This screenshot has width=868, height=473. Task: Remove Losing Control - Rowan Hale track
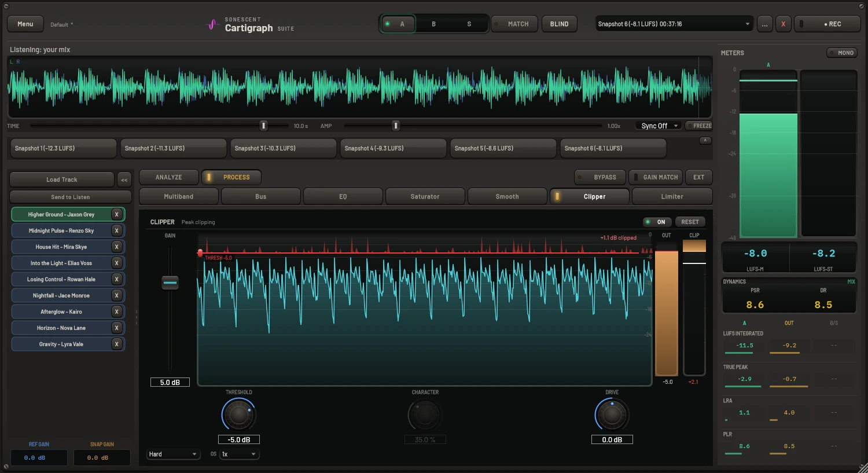pyautogui.click(x=116, y=279)
